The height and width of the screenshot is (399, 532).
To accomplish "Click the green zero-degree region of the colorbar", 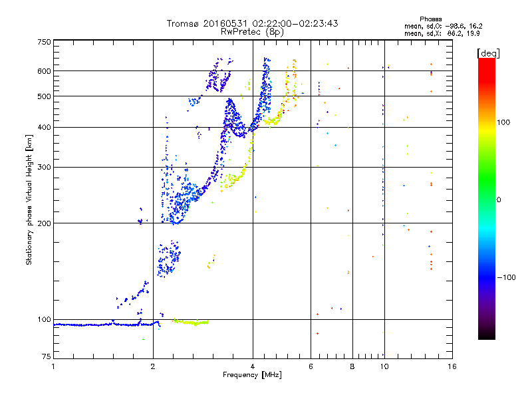I will coord(487,199).
